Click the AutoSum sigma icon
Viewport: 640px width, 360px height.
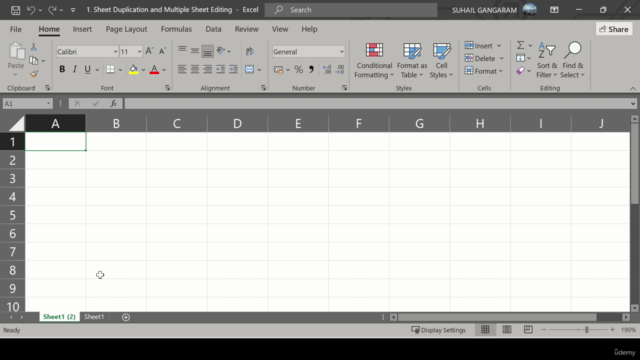(520, 45)
